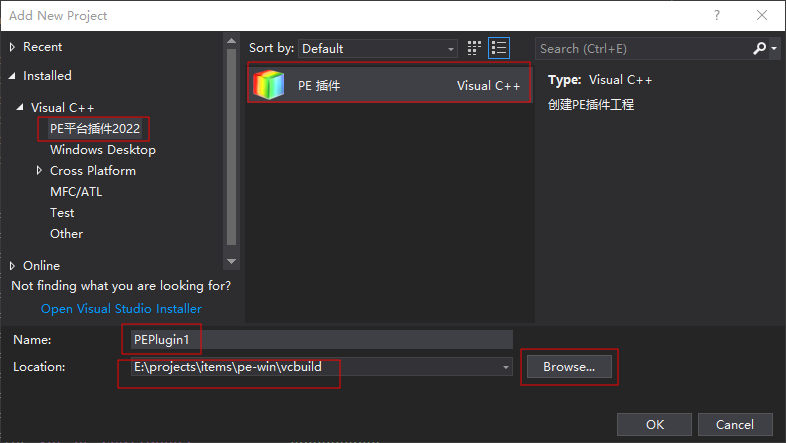This screenshot has height=443, width=786.
Task: Select the Recent label
Action: (43, 47)
